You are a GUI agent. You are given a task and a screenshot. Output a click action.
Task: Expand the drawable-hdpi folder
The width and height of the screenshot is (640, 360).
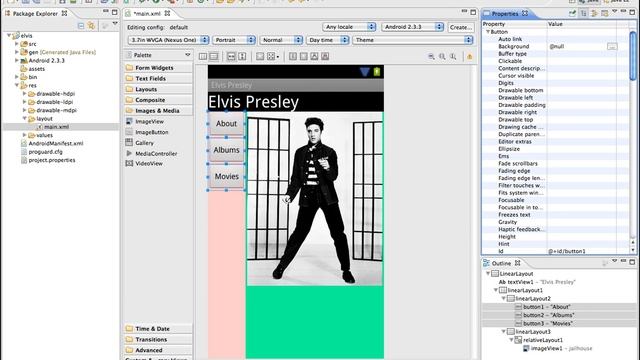click(x=24, y=93)
